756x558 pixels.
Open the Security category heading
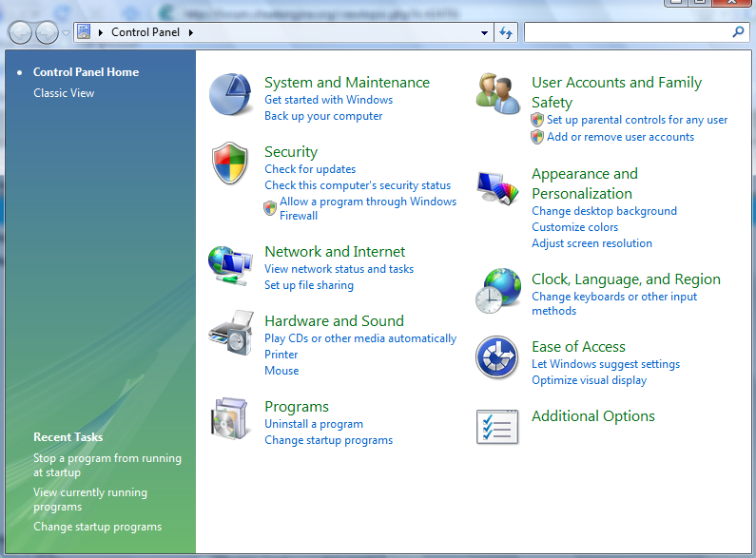(x=291, y=152)
